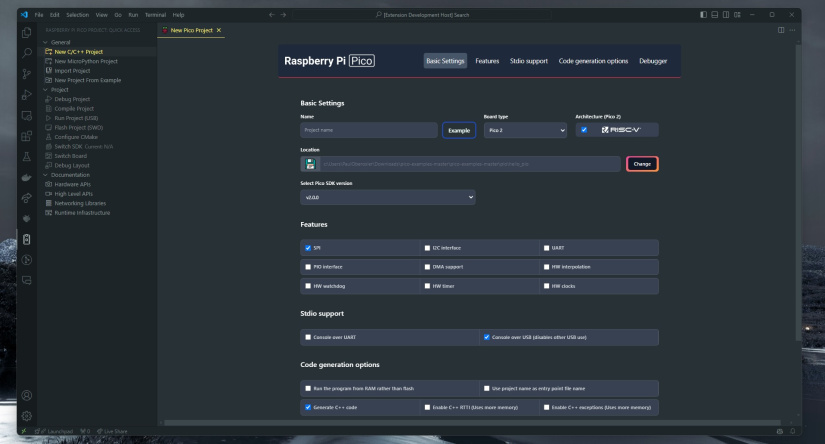Open the Board type dropdown

(524, 130)
